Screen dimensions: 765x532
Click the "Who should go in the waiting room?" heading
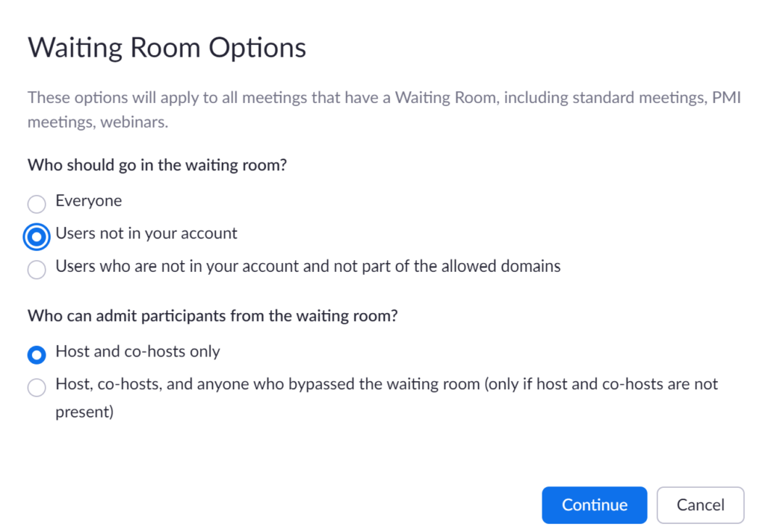pos(157,165)
